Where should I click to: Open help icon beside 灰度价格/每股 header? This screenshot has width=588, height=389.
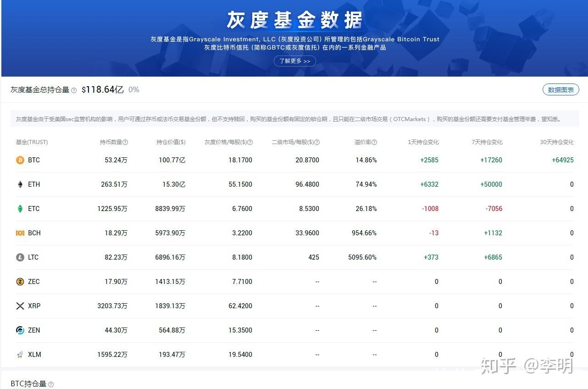(x=250, y=142)
